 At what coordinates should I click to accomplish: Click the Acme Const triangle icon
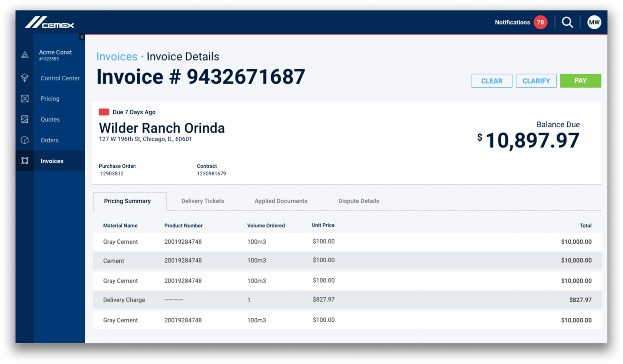[x=25, y=55]
